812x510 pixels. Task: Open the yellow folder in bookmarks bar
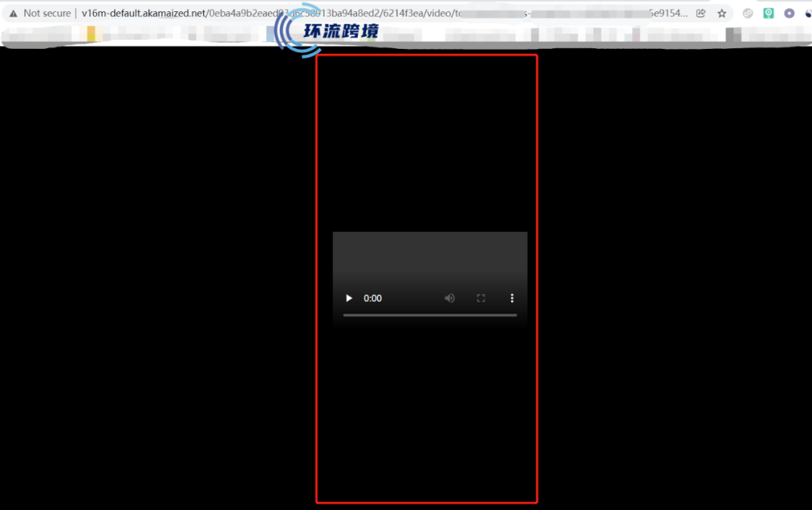[x=91, y=34]
